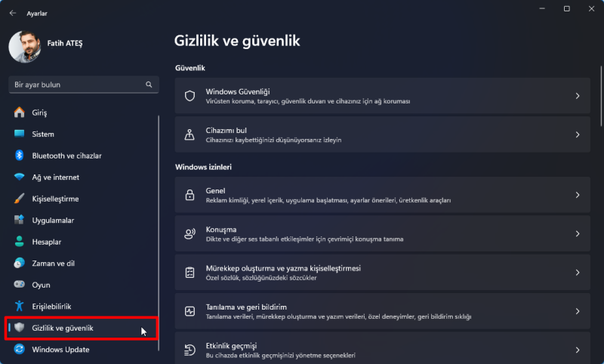The height and width of the screenshot is (364, 604).
Task: Expand the Genel chevron arrow
Action: [577, 195]
